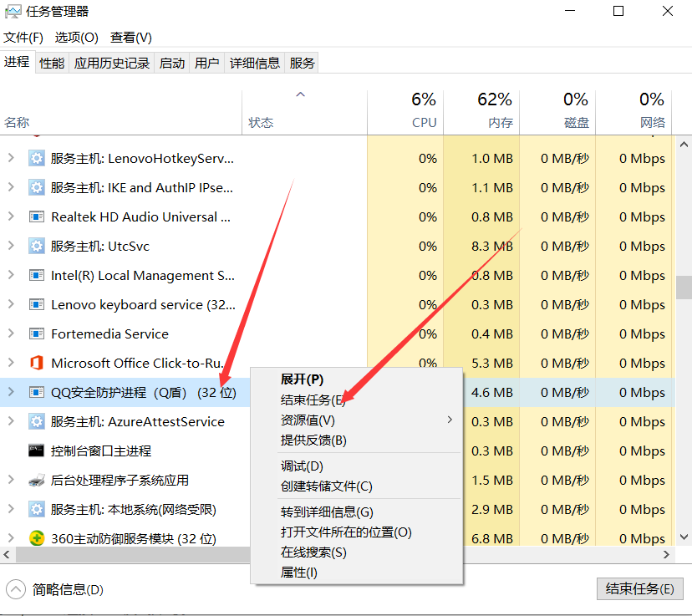Open the 选项(O) menu
692x616 pixels.
[x=76, y=38]
